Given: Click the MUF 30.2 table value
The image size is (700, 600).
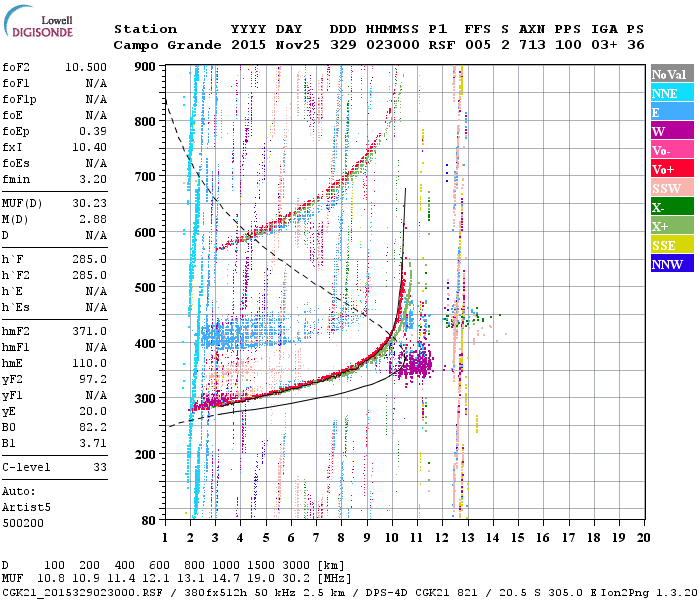Looking at the screenshot, I should 296,578.
